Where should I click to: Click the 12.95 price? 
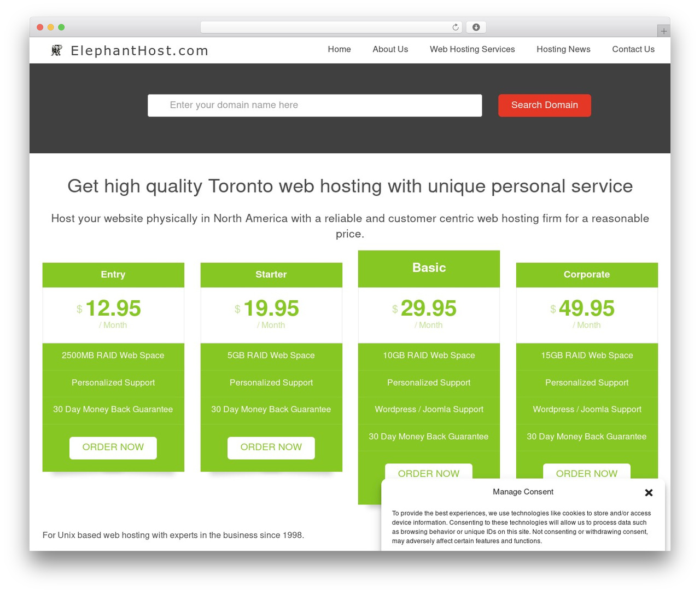tap(113, 309)
